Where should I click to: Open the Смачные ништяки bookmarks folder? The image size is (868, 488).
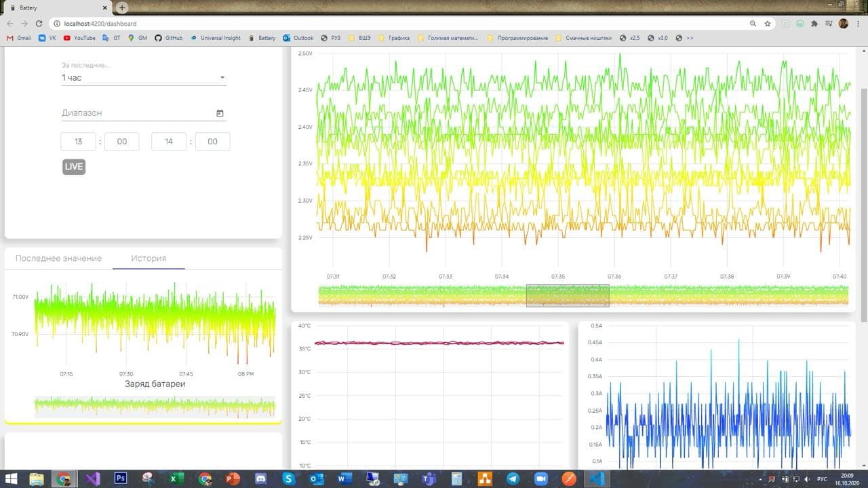pyautogui.click(x=583, y=38)
